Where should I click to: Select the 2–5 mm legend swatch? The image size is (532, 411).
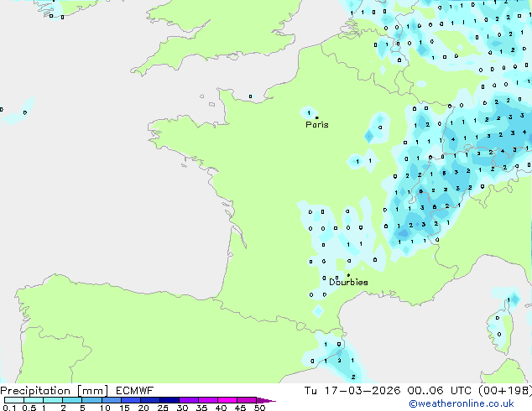pos(72,400)
